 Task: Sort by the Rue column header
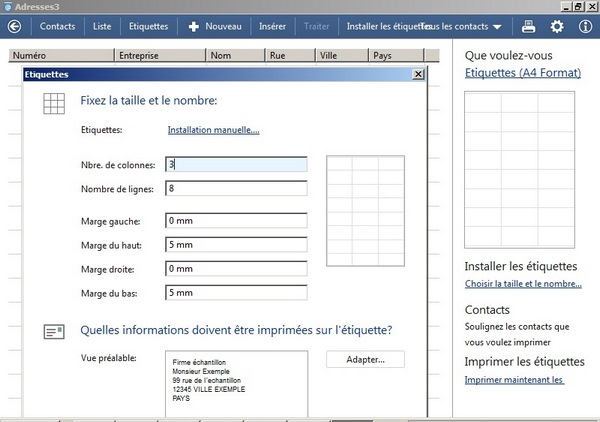coord(290,55)
